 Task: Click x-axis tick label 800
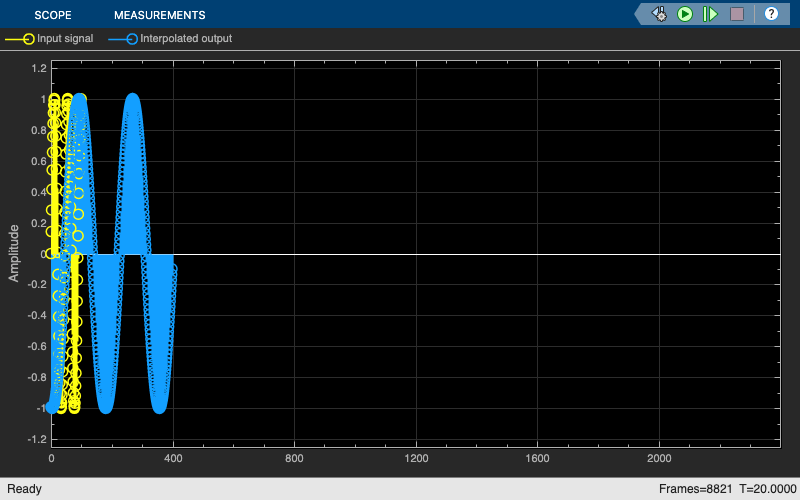click(294, 458)
